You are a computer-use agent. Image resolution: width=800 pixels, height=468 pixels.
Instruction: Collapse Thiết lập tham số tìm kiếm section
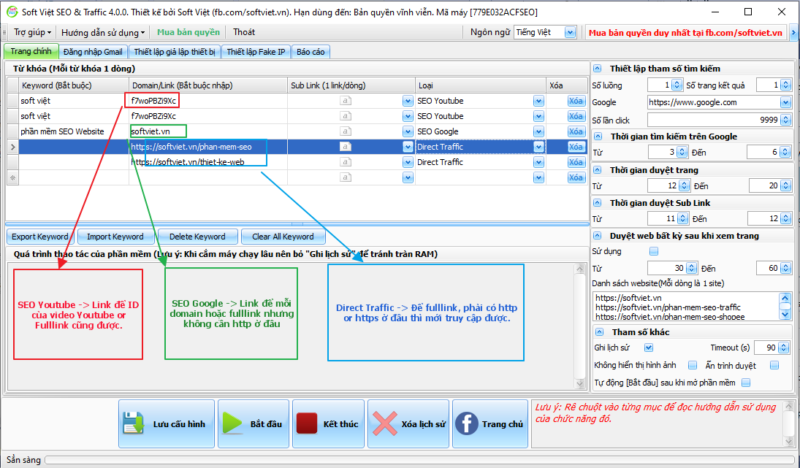click(597, 68)
